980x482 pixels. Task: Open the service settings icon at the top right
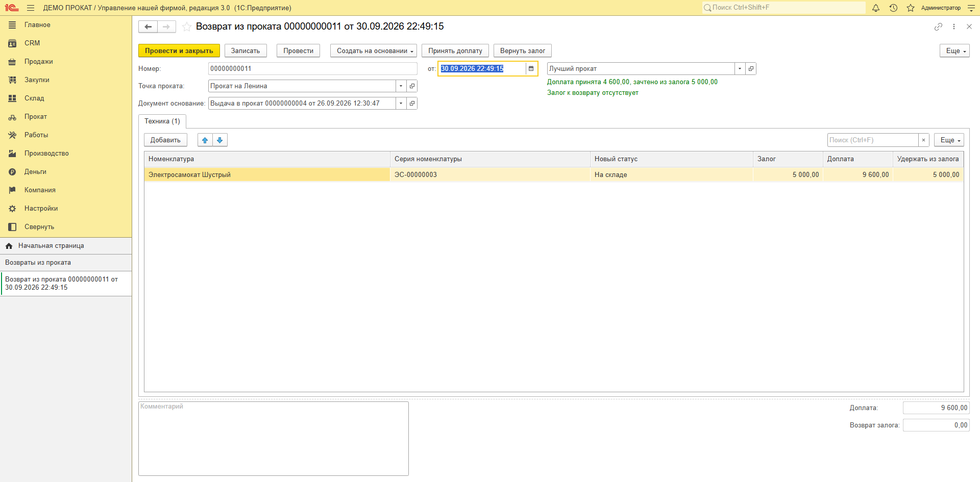(971, 8)
